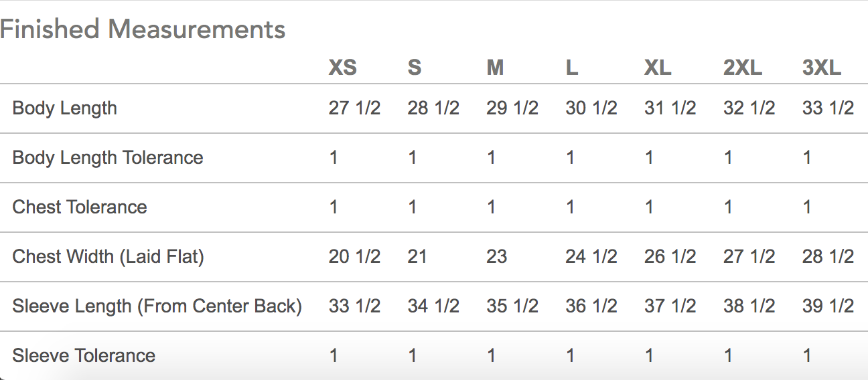This screenshot has height=380, width=868.
Task: Select the Body Length Tolerance row label
Action: tap(108, 158)
